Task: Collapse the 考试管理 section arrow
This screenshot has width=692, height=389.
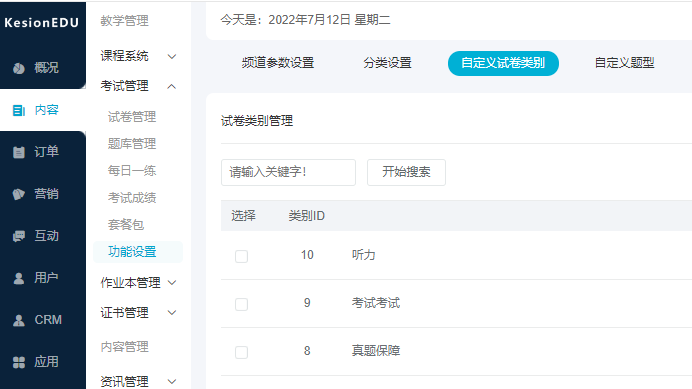Action: (x=172, y=87)
